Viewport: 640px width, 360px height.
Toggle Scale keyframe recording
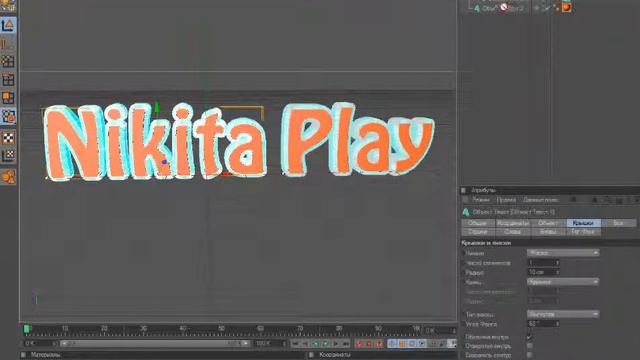402,344
